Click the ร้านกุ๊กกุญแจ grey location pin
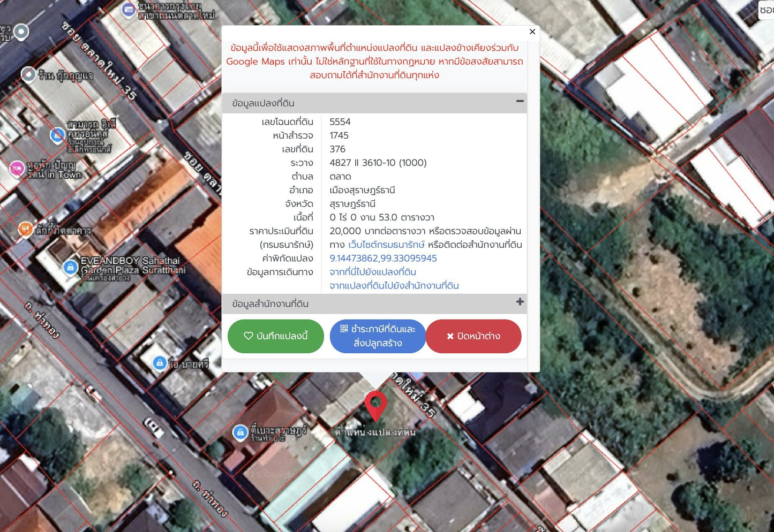 tap(28, 74)
